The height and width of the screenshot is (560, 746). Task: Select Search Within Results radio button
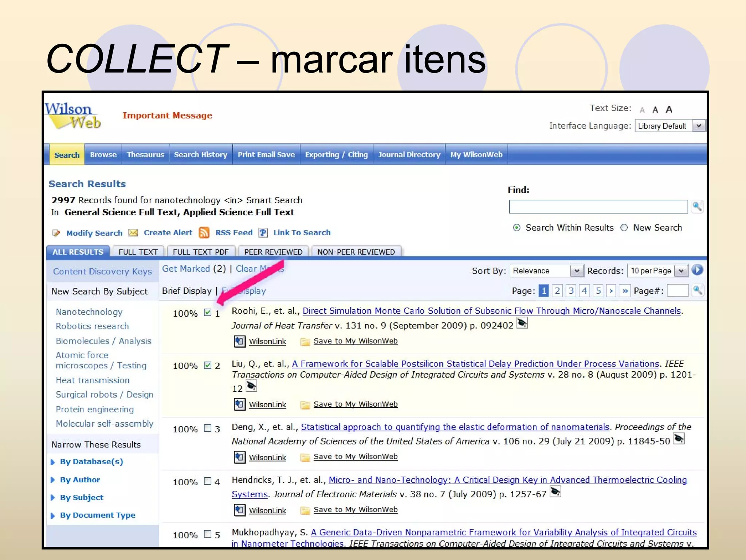point(517,228)
